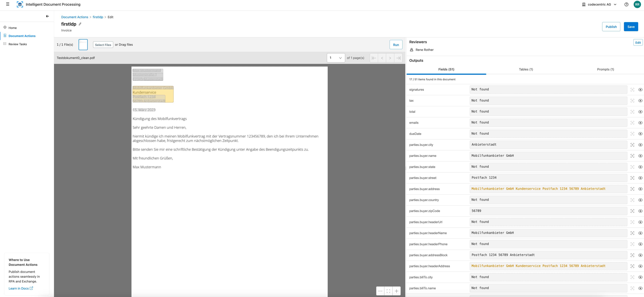This screenshot has width=644, height=297.
Task: Hide the parties.buyer.zipCode field
Action: pos(640,211)
